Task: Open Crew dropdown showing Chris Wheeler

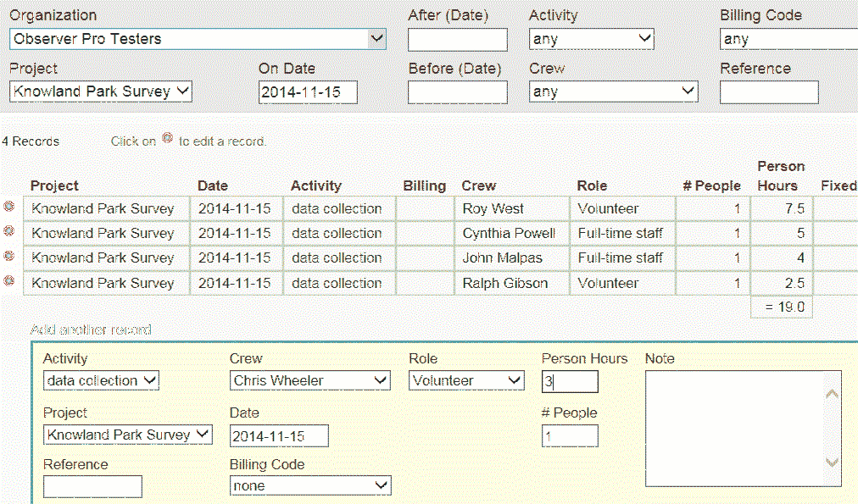Action: point(310,381)
